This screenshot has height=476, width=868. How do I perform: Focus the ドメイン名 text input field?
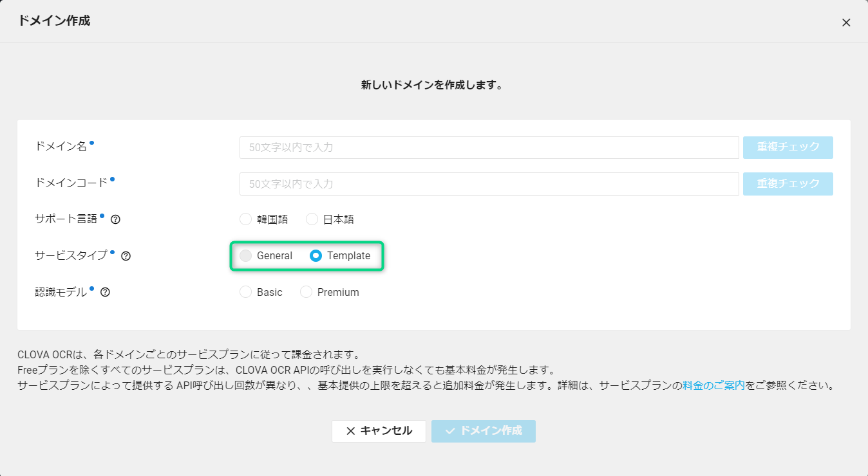[489, 147]
